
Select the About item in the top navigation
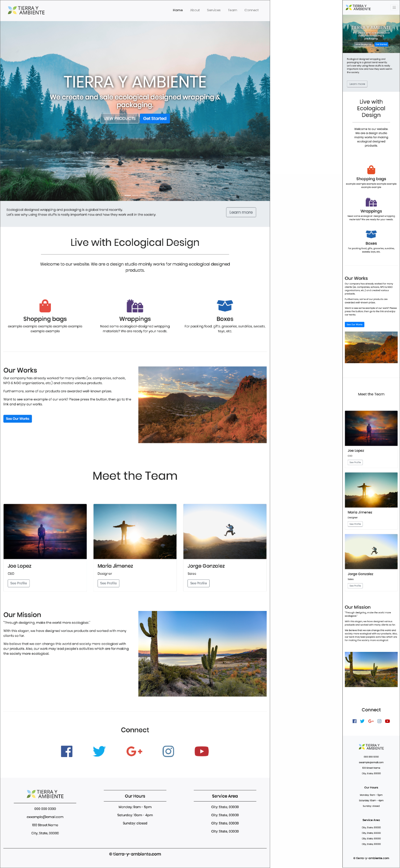(195, 10)
